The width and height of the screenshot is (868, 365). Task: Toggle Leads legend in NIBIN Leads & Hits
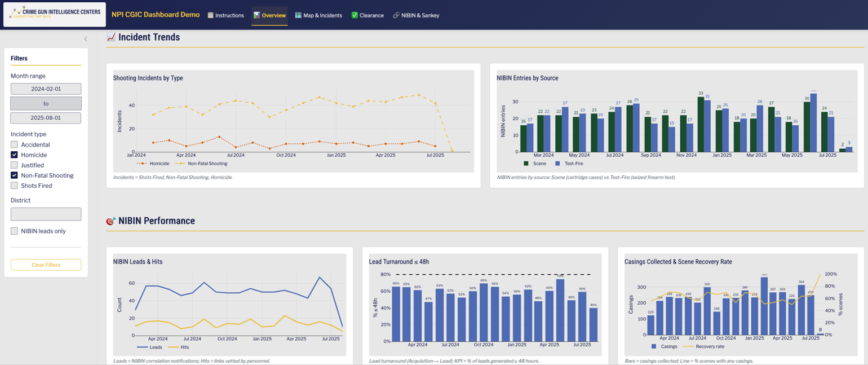(x=149, y=347)
